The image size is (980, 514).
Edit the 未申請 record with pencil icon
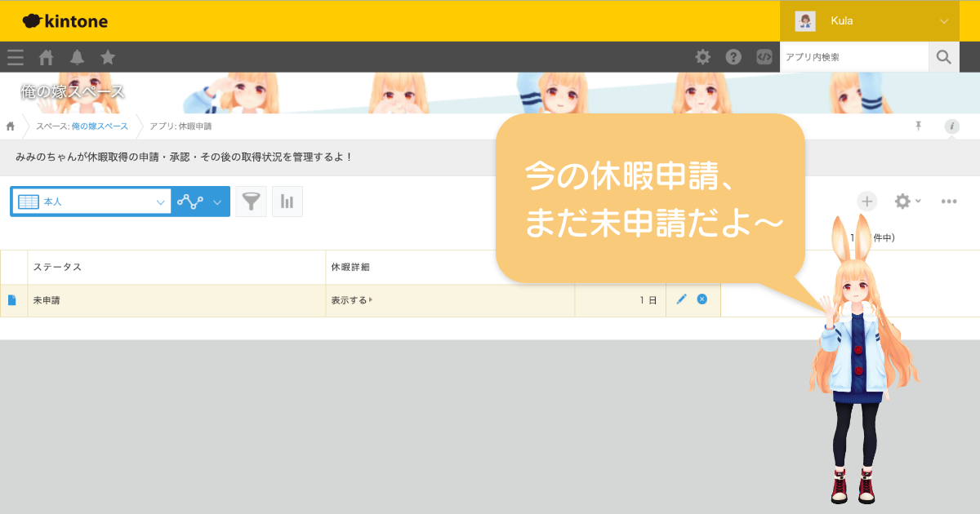click(x=682, y=299)
